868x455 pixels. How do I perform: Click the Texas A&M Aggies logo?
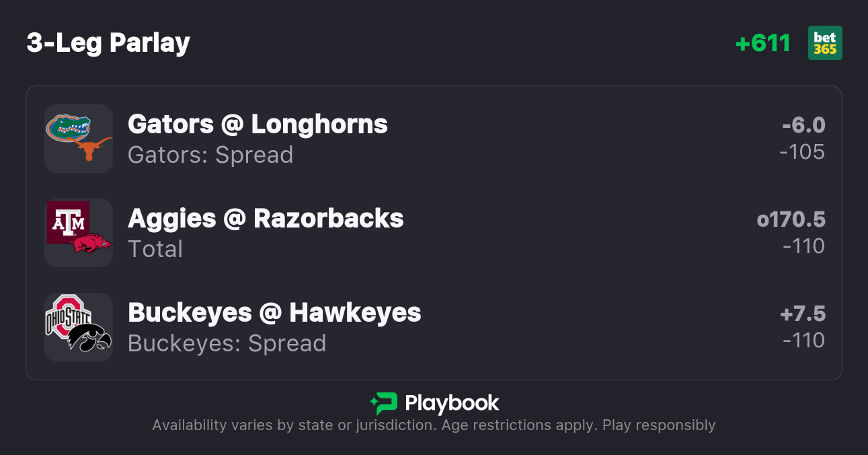coord(67,221)
